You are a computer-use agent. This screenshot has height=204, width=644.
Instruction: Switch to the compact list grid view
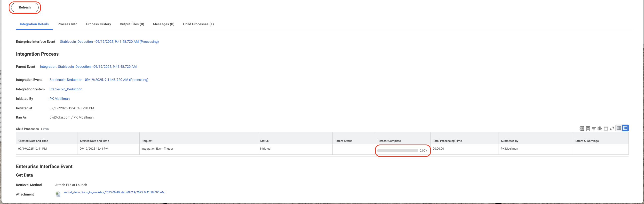[x=619, y=128]
